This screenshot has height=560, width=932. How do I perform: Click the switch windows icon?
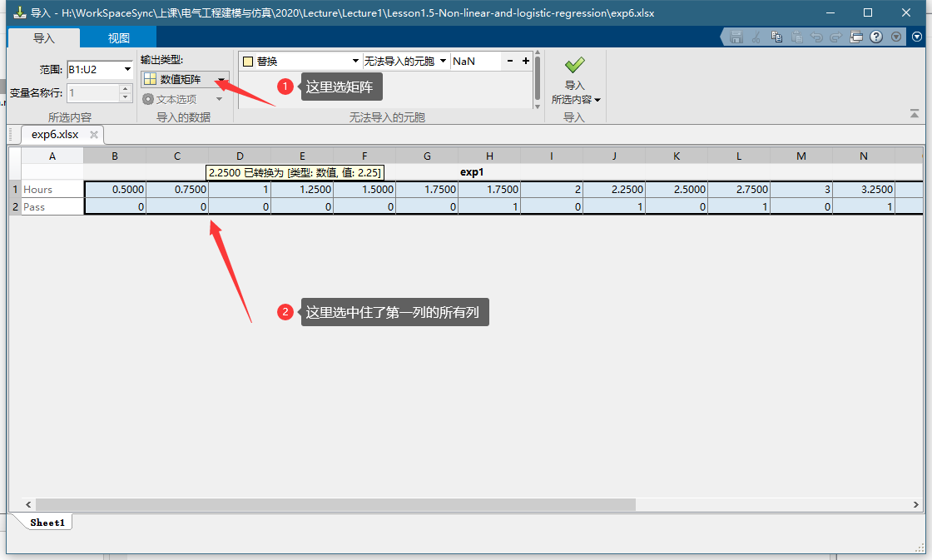[x=856, y=37]
